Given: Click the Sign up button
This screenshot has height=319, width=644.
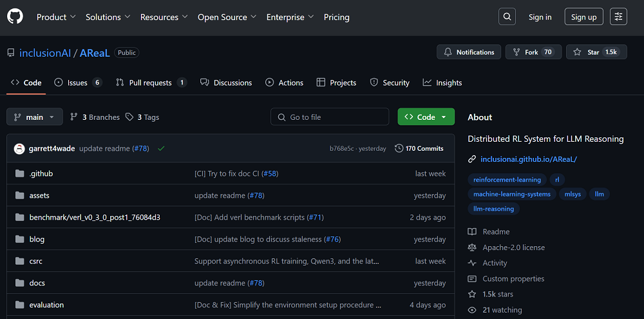Looking at the screenshot, I should [583, 17].
